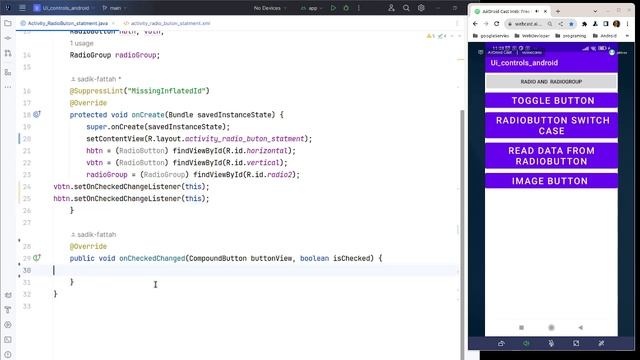
Task: Open the Project tool window folder icon
Action: pos(8,23)
